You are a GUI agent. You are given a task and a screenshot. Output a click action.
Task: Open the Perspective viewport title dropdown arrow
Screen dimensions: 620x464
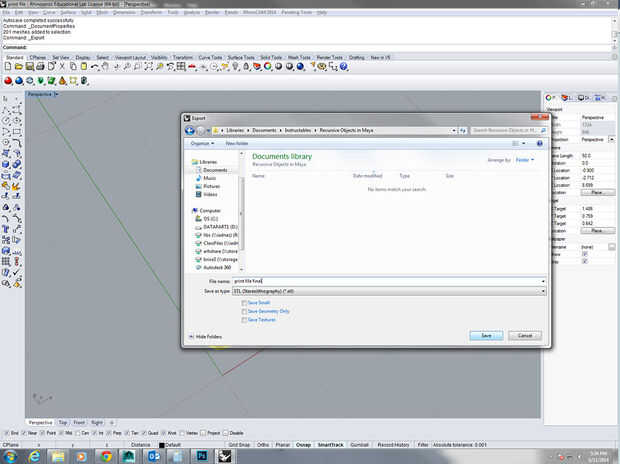[56, 94]
